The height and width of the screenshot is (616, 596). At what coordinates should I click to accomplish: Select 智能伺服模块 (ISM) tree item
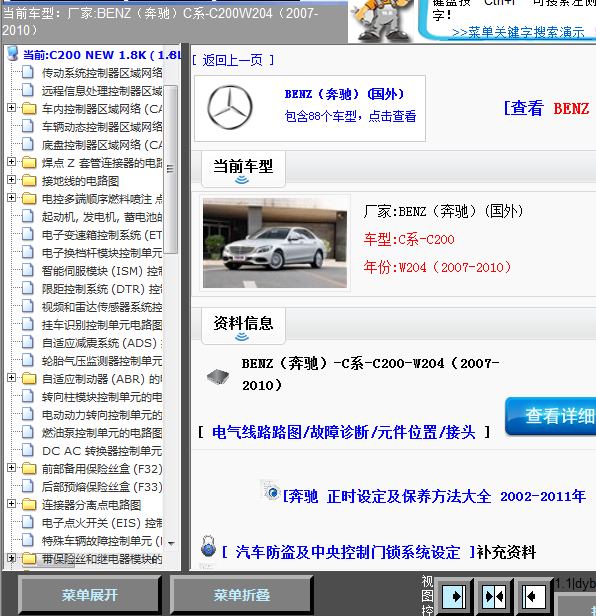tap(102, 271)
